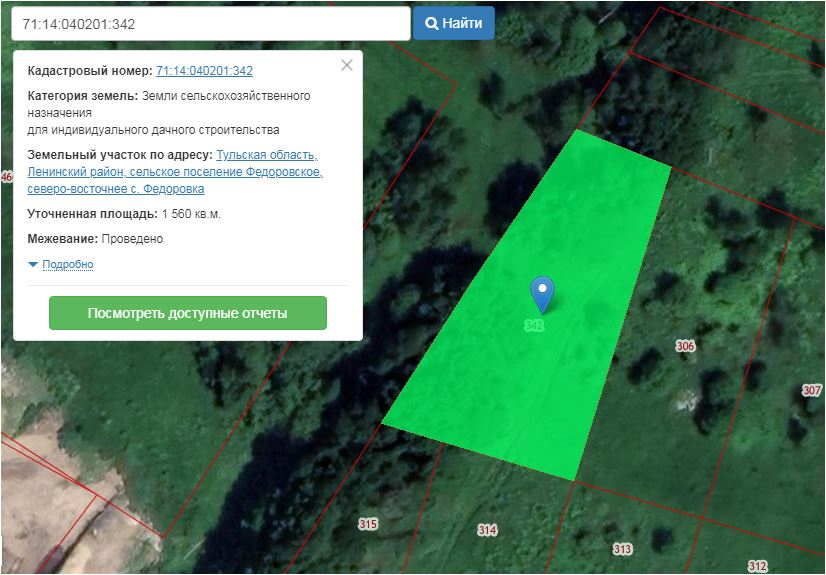This screenshot has width=826, height=575.
Task: Click the blue arrow beside Подробно
Action: tap(33, 264)
